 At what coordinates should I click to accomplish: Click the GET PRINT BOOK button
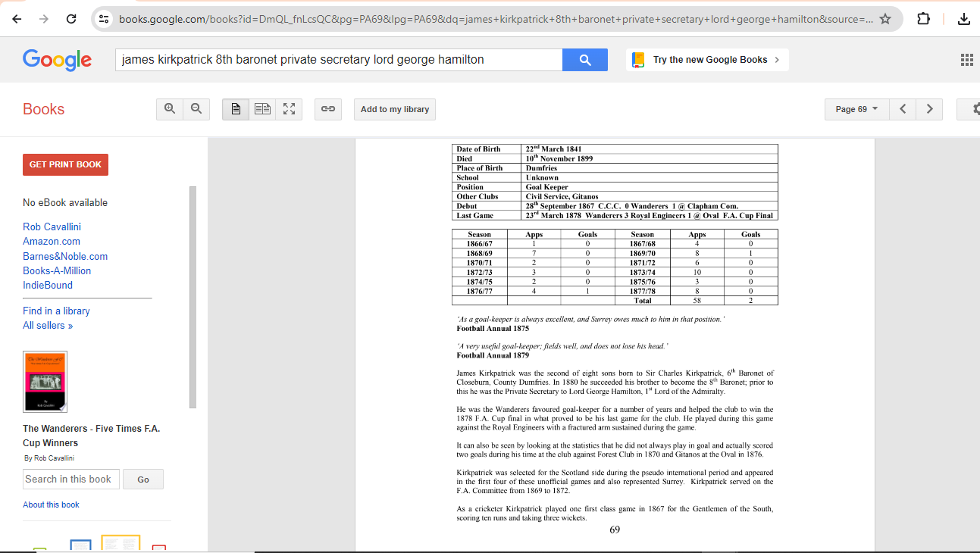point(65,164)
